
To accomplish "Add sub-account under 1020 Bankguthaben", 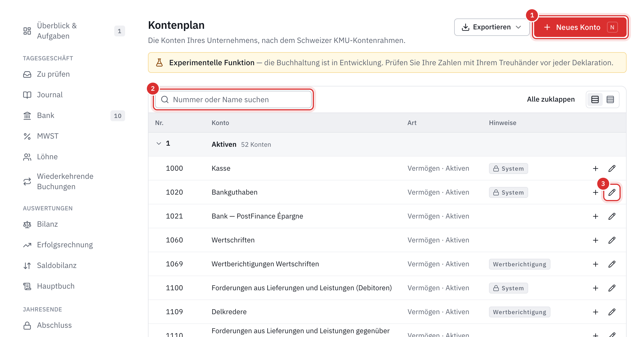I will (596, 192).
